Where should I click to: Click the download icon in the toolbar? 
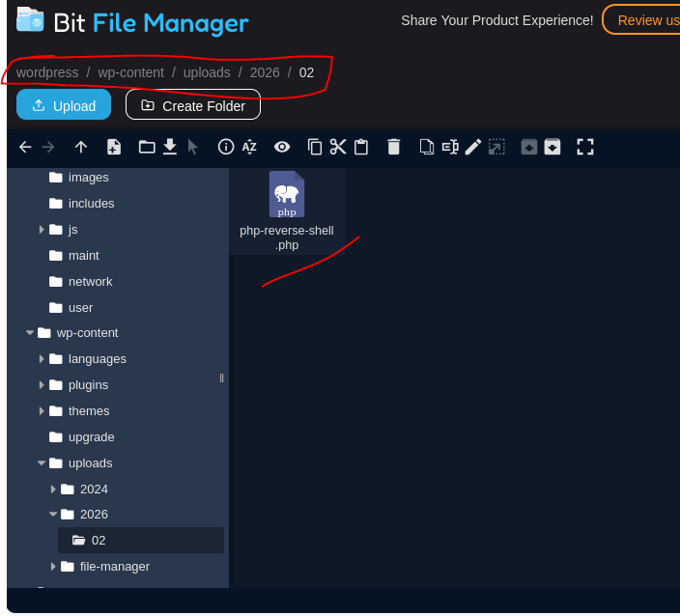coord(170,147)
